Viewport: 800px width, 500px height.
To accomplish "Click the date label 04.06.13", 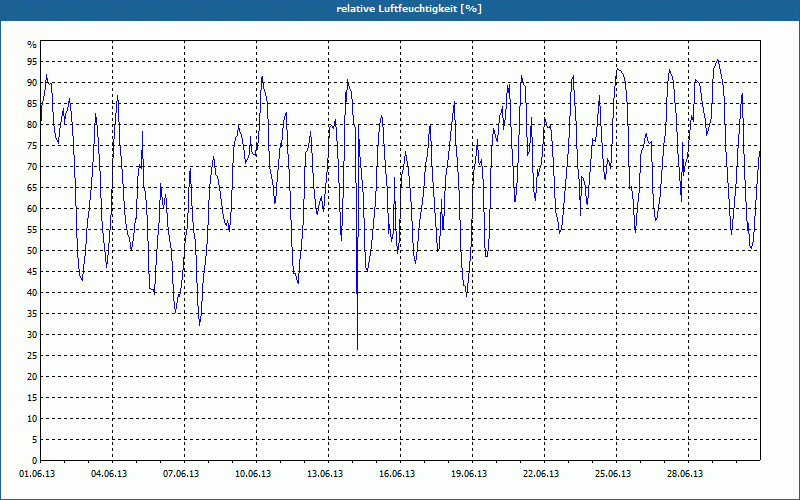I will click(x=109, y=474).
